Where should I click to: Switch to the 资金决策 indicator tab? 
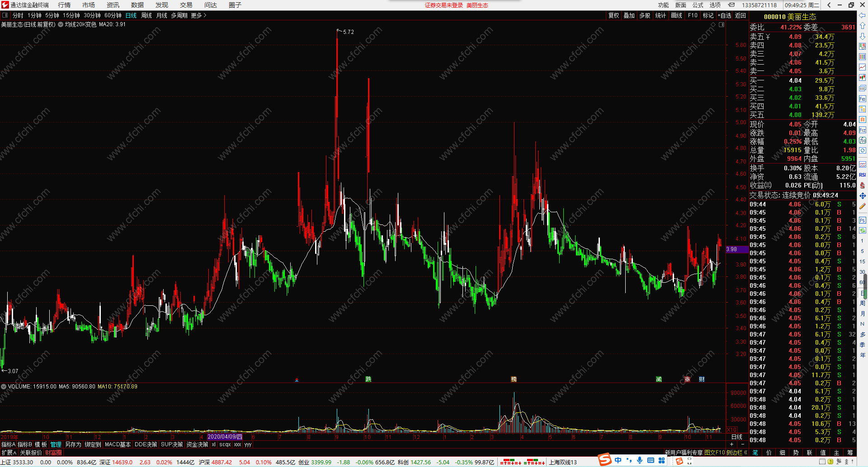click(x=198, y=444)
